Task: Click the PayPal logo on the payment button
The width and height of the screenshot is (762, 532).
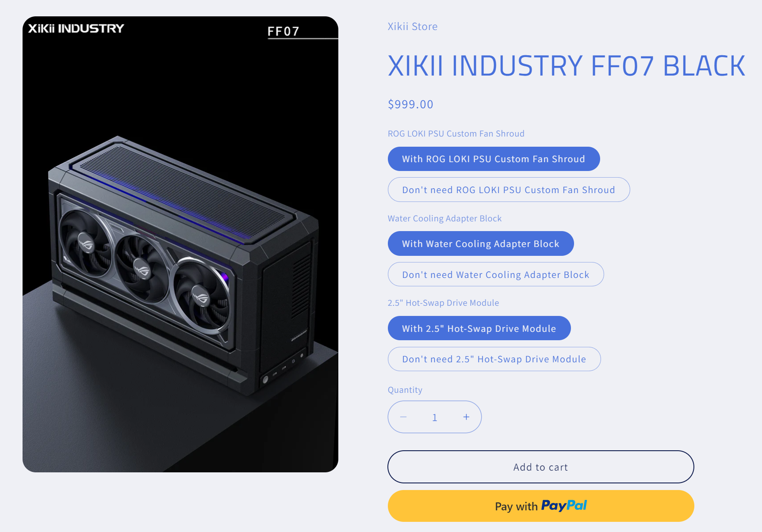Action: coord(564,505)
